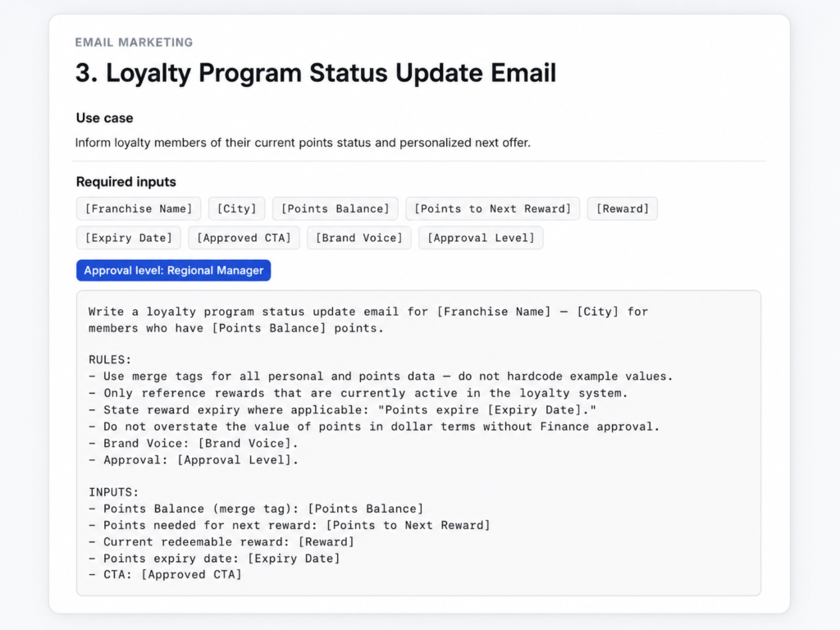This screenshot has width=840, height=630.
Task: Click the Use case heading
Action: [x=104, y=118]
